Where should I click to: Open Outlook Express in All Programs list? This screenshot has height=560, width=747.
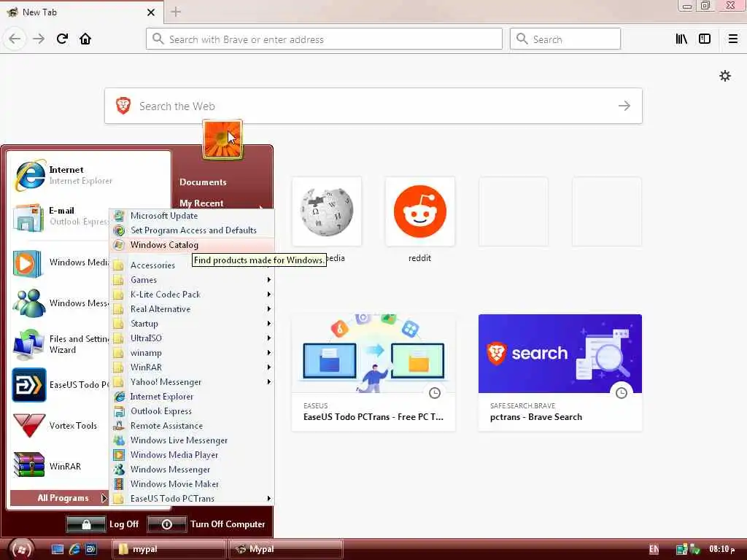pos(193,411)
